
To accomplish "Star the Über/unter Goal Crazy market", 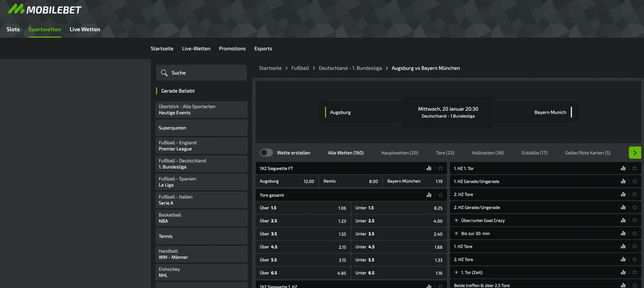I will 634,220.
